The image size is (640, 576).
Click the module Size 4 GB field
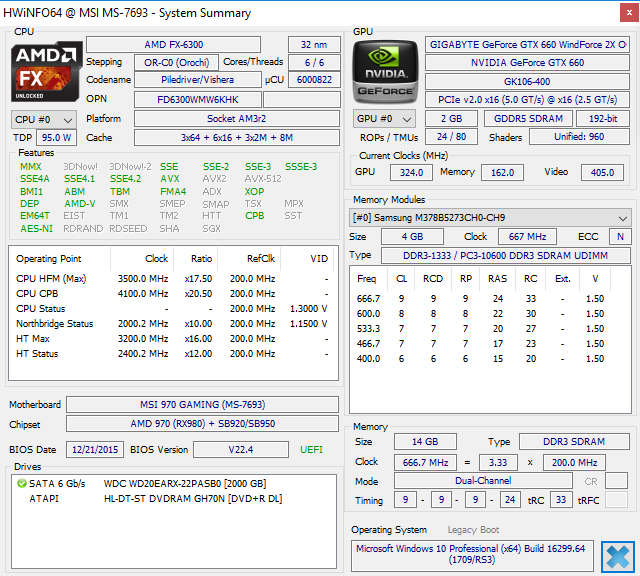[412, 237]
